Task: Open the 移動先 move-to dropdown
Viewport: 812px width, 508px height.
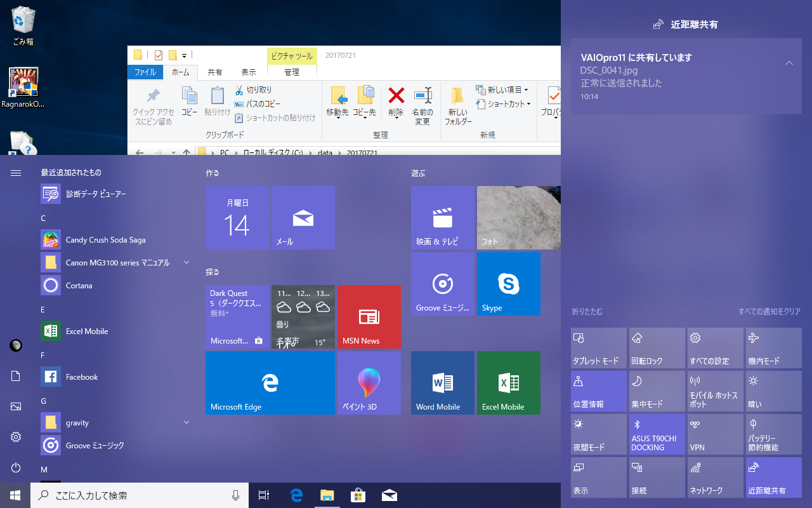Action: point(337,103)
